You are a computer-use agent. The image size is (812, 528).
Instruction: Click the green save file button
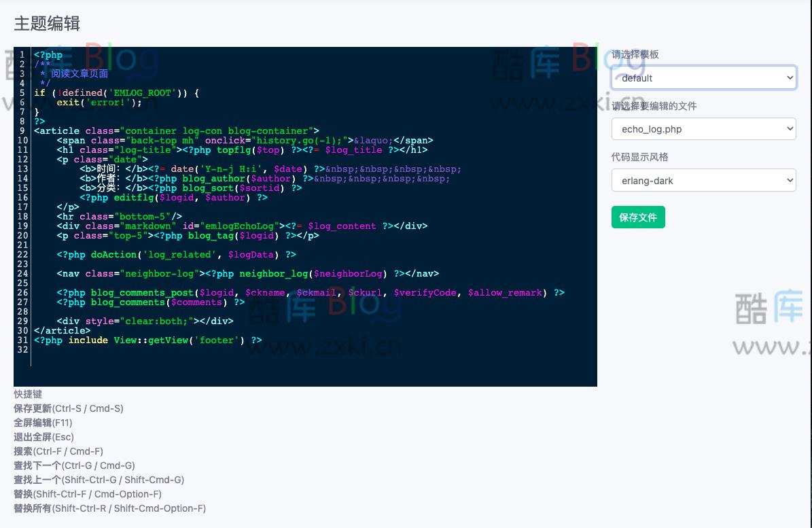[638, 217]
